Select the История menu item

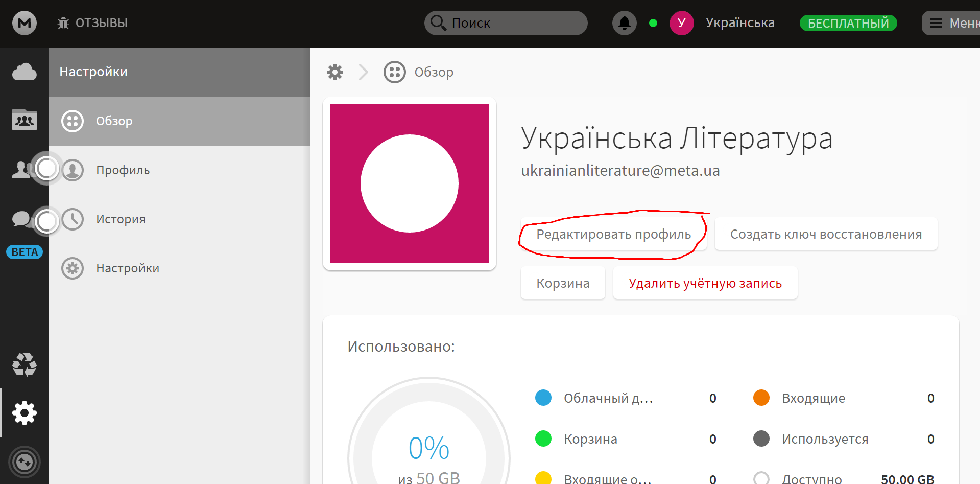click(x=180, y=219)
